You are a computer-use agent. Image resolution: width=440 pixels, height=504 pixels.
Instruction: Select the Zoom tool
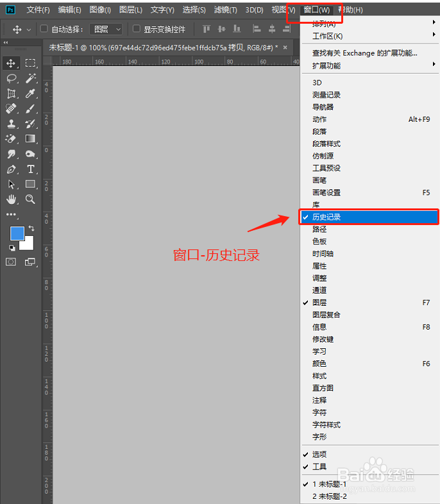pos(30,199)
